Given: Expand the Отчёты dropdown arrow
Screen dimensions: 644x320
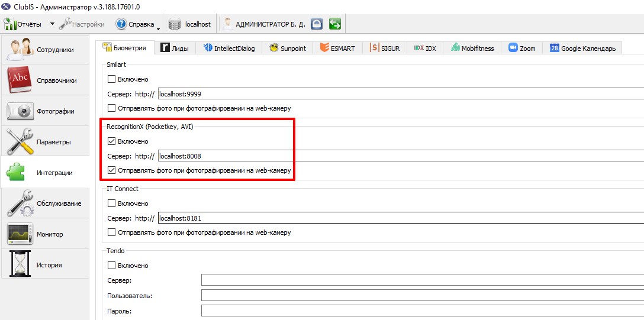Looking at the screenshot, I should coord(52,24).
